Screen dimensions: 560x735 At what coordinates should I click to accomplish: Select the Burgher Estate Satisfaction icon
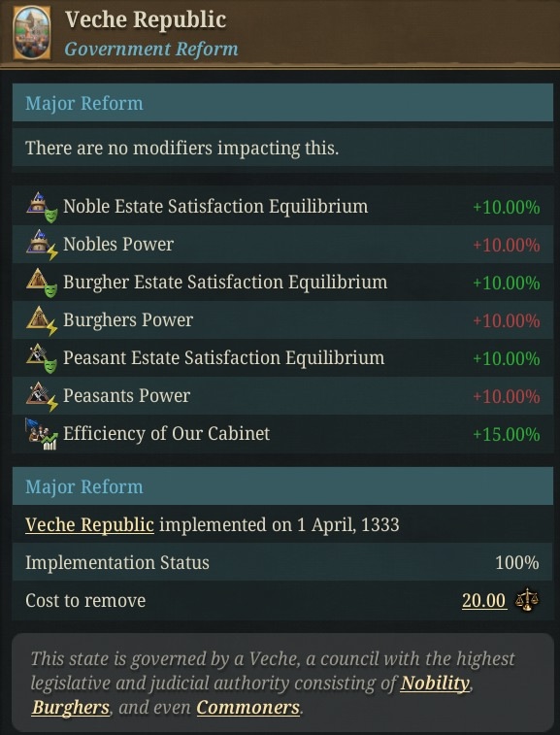[x=41, y=283]
